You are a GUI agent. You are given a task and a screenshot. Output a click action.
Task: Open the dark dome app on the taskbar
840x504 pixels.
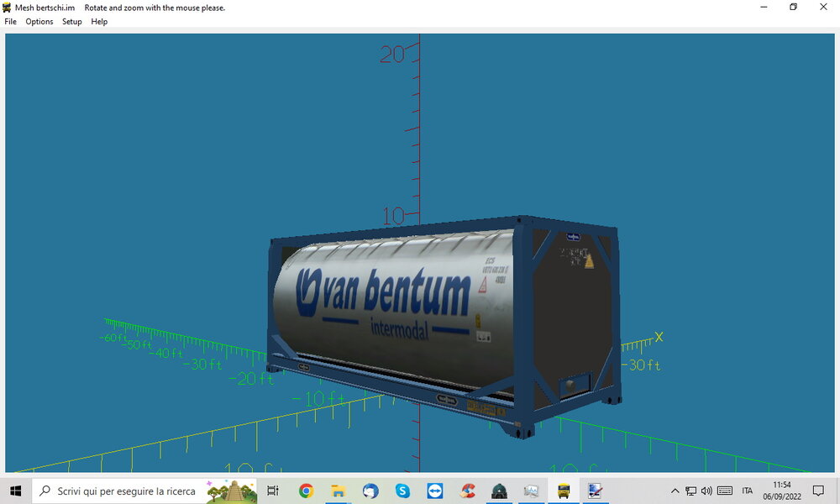point(499,491)
